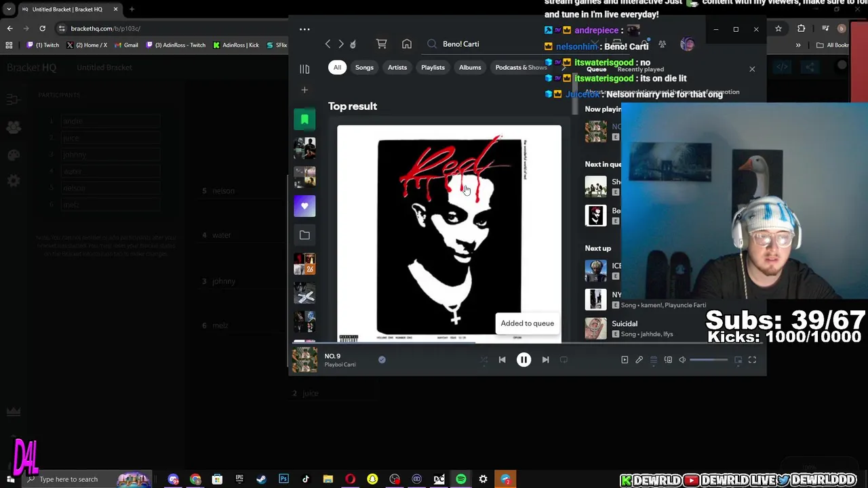Filter results by Podcasts & Shows
Image resolution: width=868 pixels, height=488 pixels.
pos(521,67)
